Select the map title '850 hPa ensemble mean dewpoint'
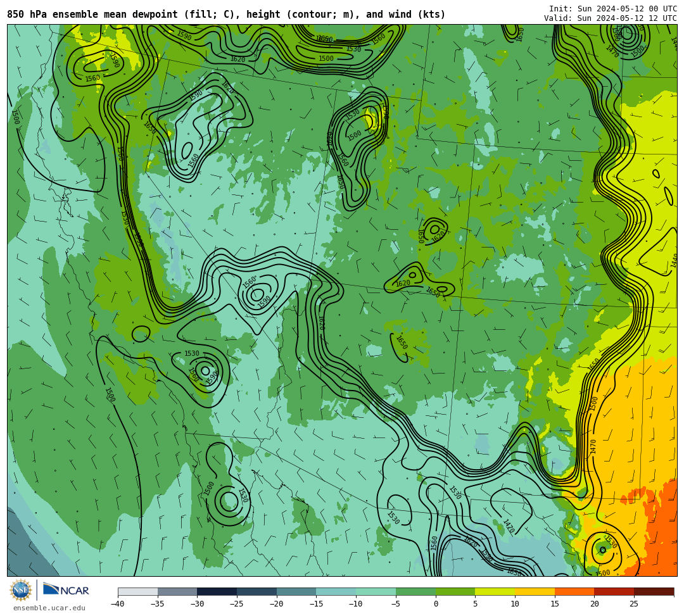This screenshot has height=616, width=684. pyautogui.click(x=92, y=15)
